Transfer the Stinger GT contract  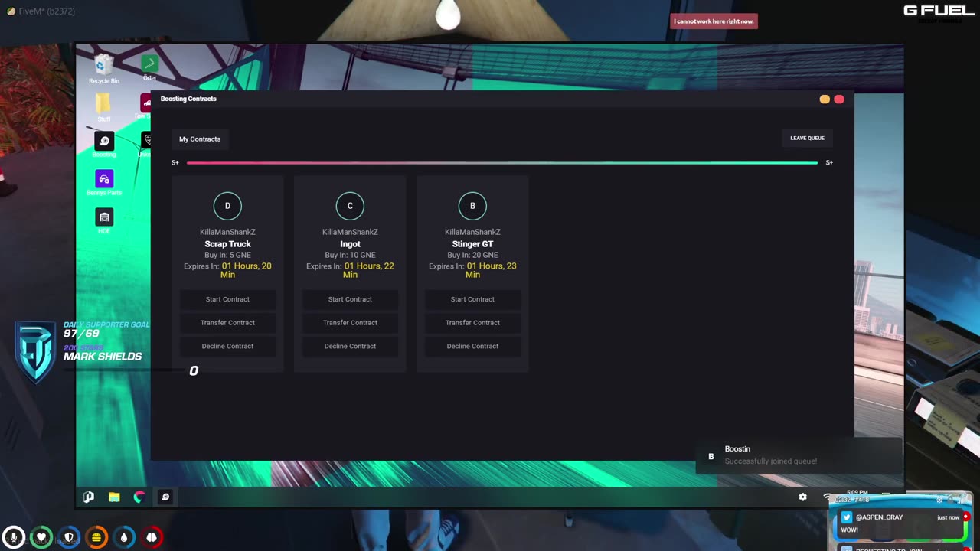point(472,323)
